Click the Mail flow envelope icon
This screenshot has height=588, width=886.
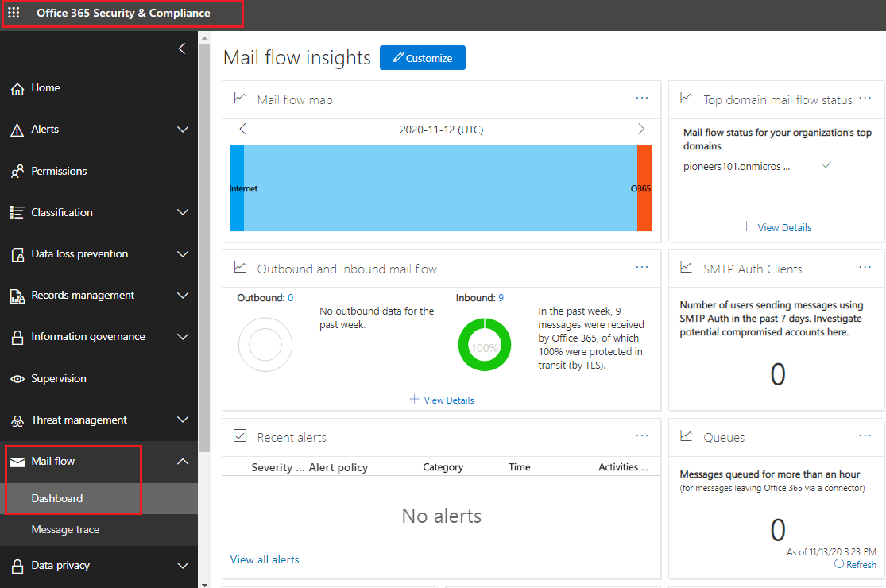pyautogui.click(x=17, y=462)
